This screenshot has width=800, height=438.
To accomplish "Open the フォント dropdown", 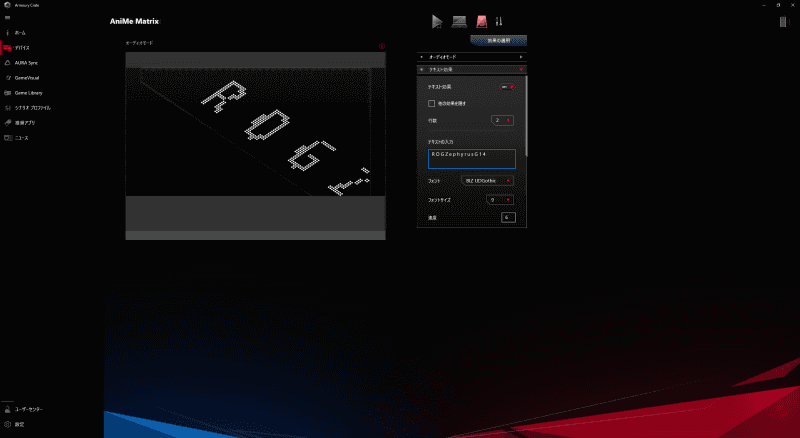I will pyautogui.click(x=487, y=181).
